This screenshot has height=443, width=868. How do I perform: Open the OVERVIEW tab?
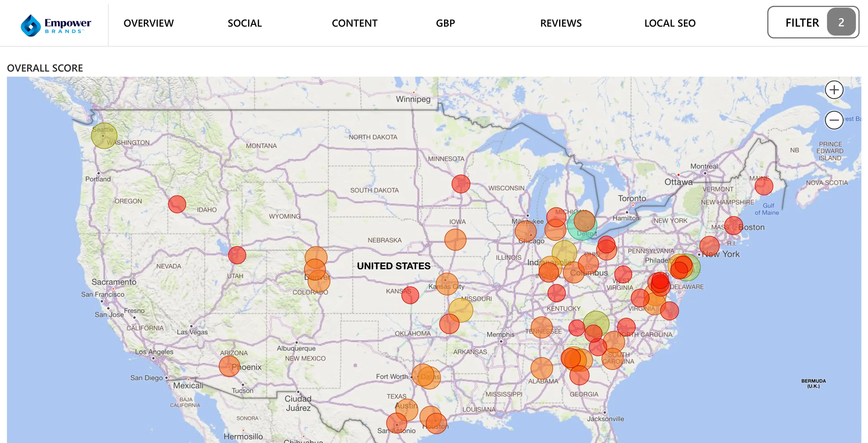tap(149, 23)
